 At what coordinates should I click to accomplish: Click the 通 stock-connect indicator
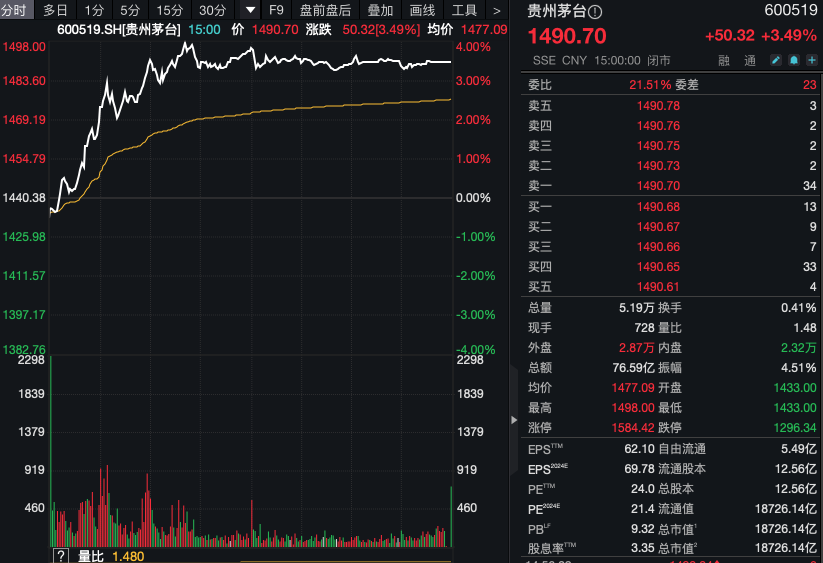tap(750, 61)
